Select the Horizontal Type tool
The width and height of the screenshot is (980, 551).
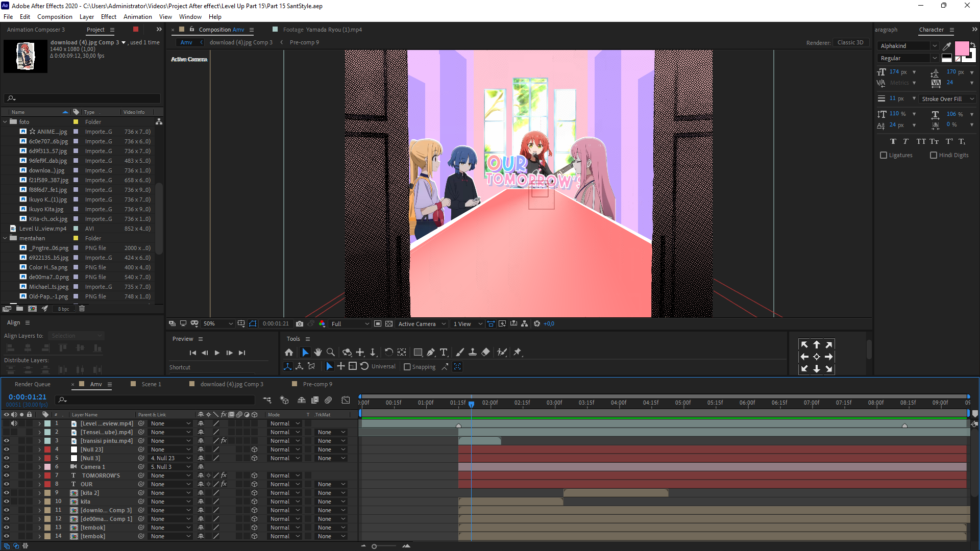444,352
